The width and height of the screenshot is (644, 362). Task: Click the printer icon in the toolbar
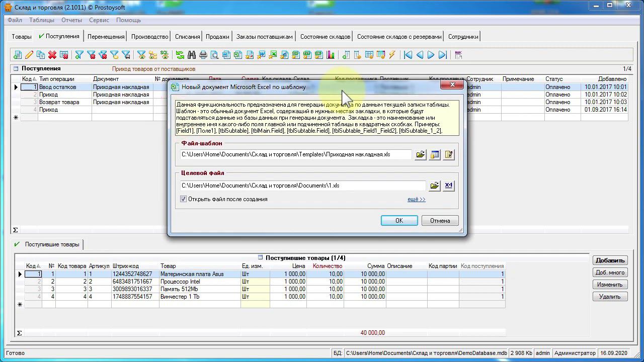203,55
